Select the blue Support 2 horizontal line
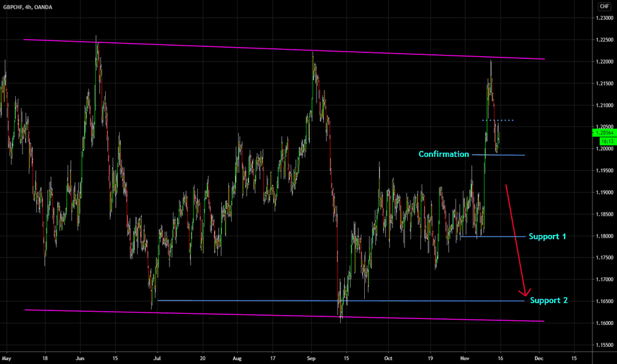The width and height of the screenshot is (617, 364). (341, 300)
